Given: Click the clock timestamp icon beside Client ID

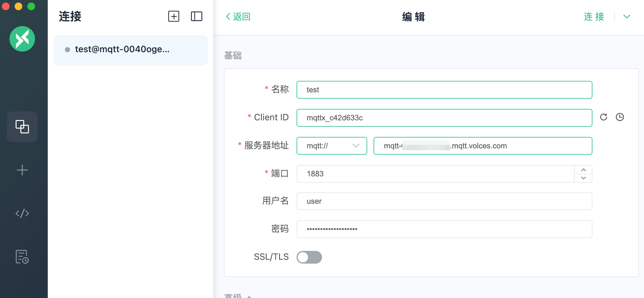Looking at the screenshot, I should coord(620,117).
